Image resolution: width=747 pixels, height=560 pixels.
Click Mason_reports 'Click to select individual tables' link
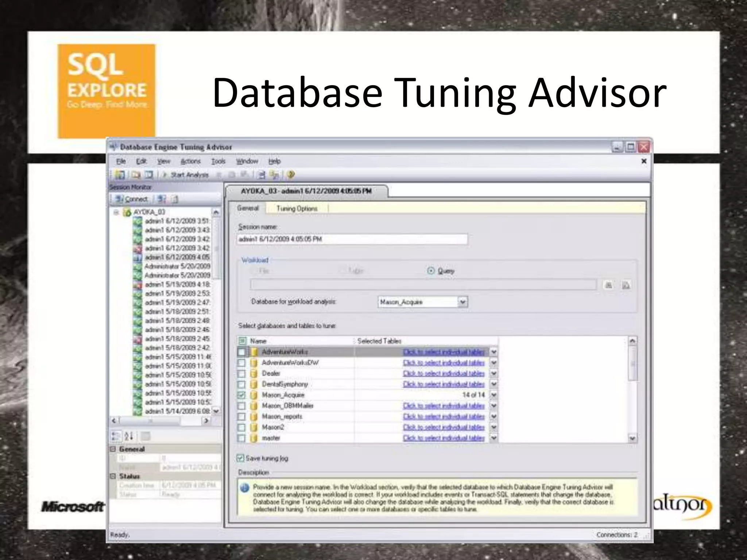click(x=444, y=416)
